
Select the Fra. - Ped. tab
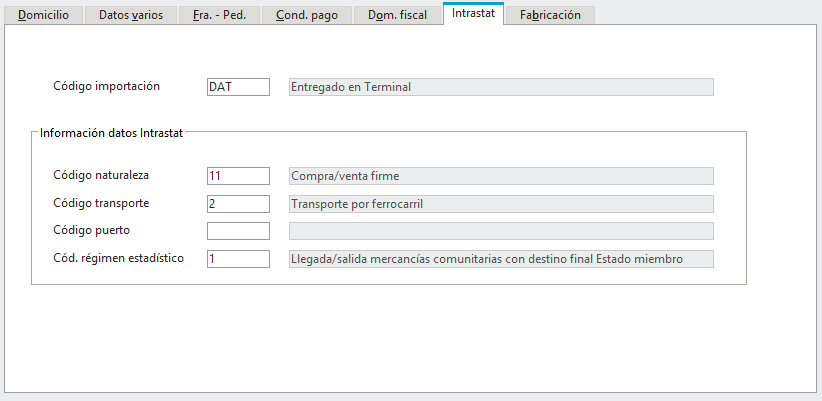(x=219, y=15)
